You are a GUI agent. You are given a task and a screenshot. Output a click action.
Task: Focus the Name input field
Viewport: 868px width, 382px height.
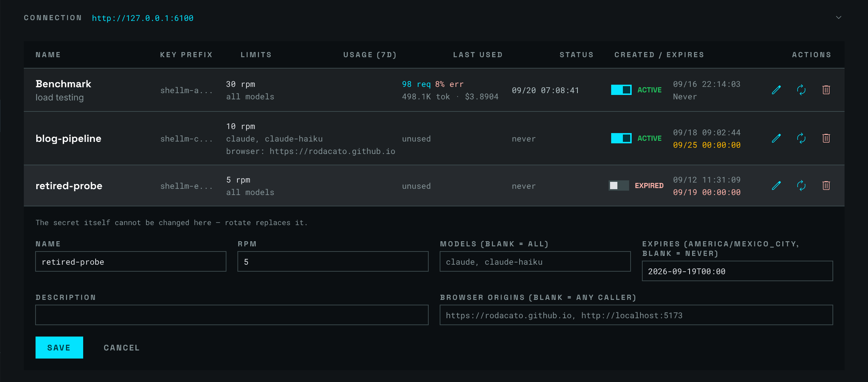[131, 261]
